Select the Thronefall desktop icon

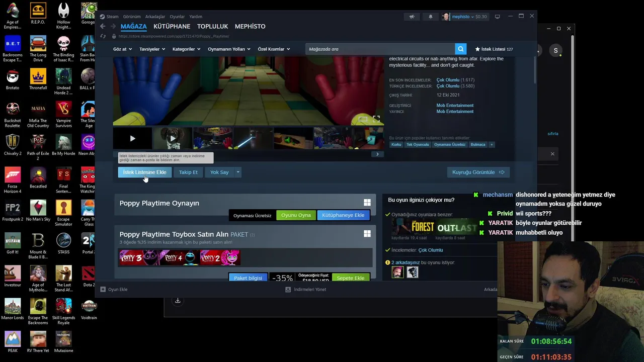coord(38,79)
